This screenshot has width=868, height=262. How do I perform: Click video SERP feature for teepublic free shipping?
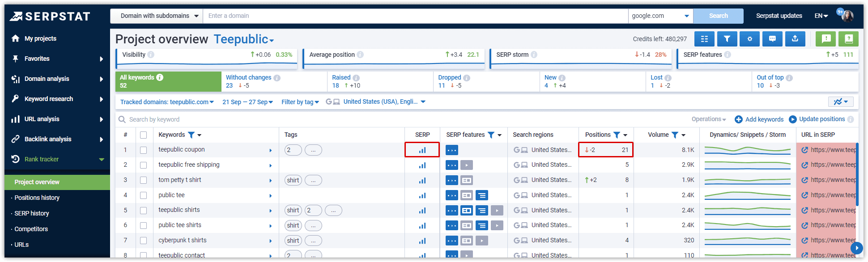click(x=467, y=165)
